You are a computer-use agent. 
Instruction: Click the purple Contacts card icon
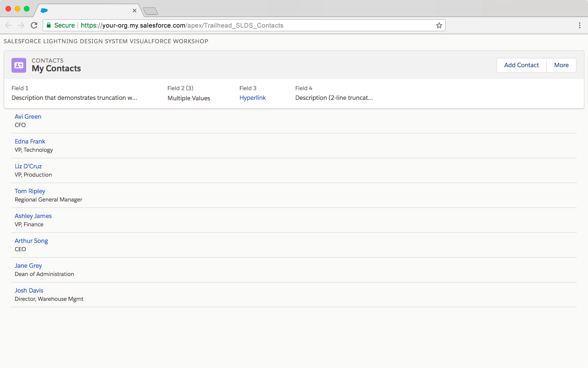(x=19, y=65)
